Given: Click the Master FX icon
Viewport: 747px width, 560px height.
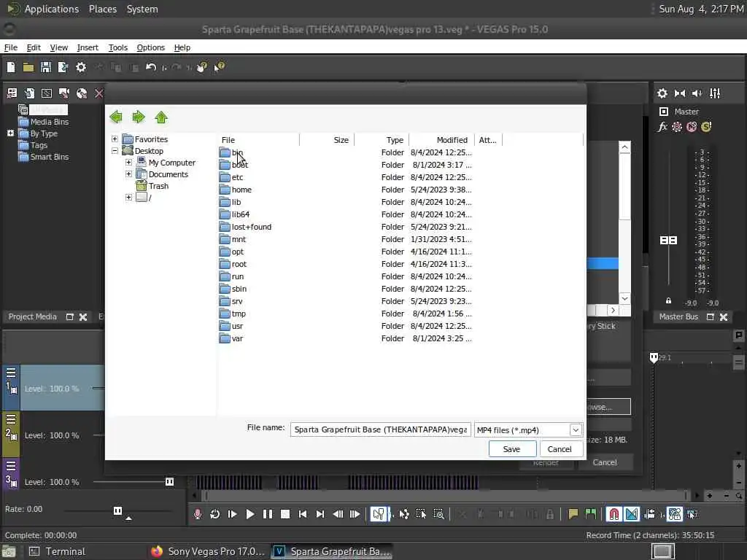Looking at the screenshot, I should tap(662, 127).
